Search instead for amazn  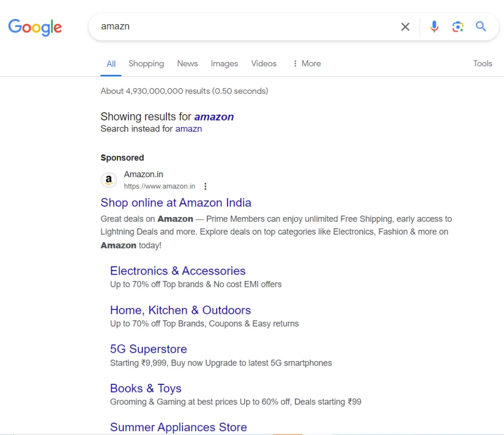click(x=189, y=128)
